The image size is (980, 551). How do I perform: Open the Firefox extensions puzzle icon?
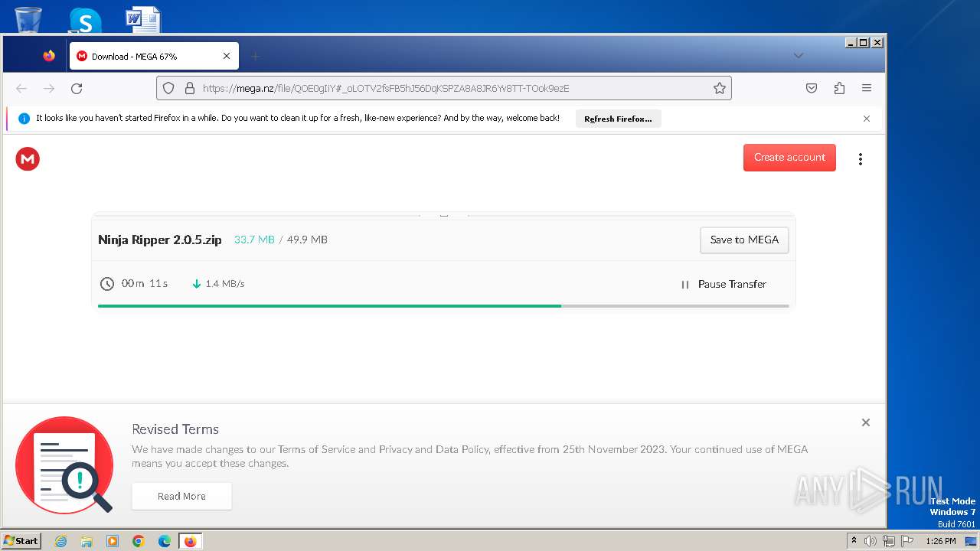click(x=839, y=89)
